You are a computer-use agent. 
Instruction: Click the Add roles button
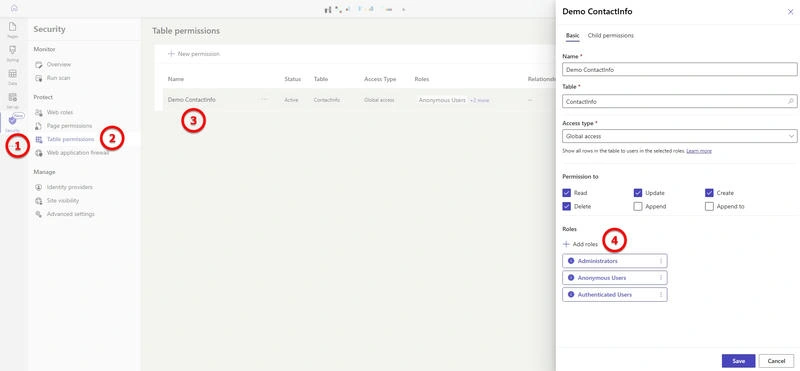(580, 244)
